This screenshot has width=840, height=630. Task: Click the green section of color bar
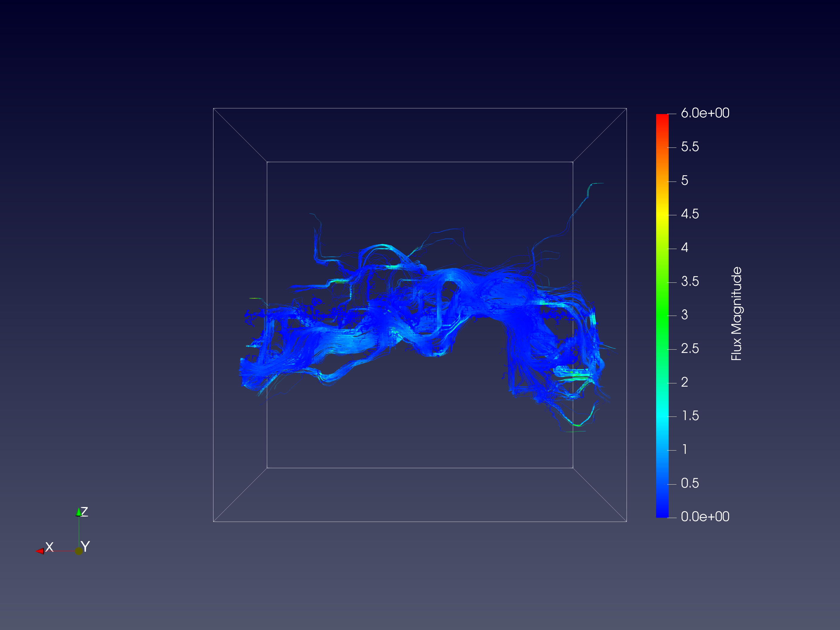tap(662, 315)
